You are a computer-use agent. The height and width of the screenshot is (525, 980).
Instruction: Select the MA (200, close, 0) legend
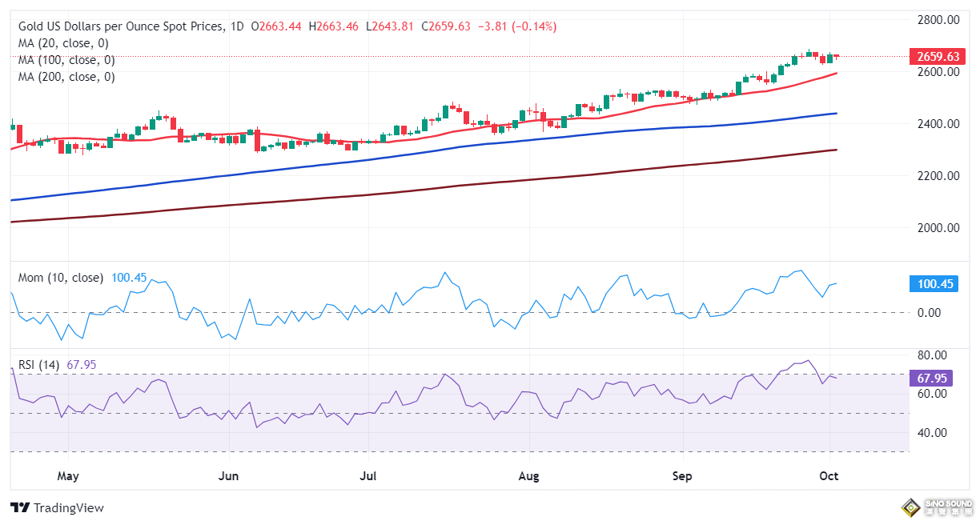point(66,77)
